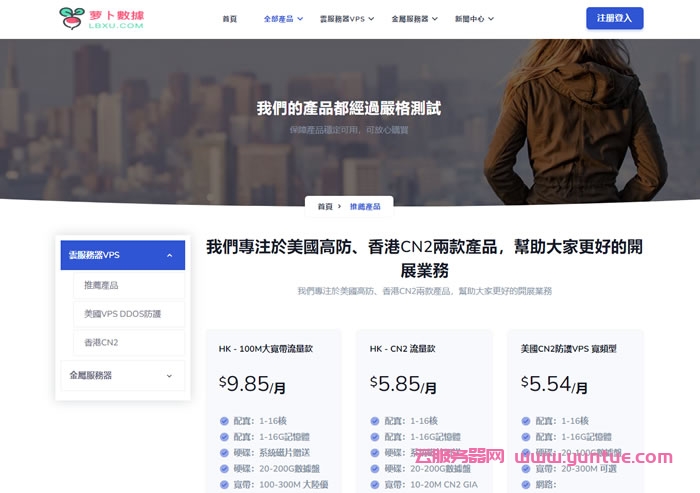Click the chevron beside sidebar 金屬服務器
700x493 pixels.
click(169, 376)
